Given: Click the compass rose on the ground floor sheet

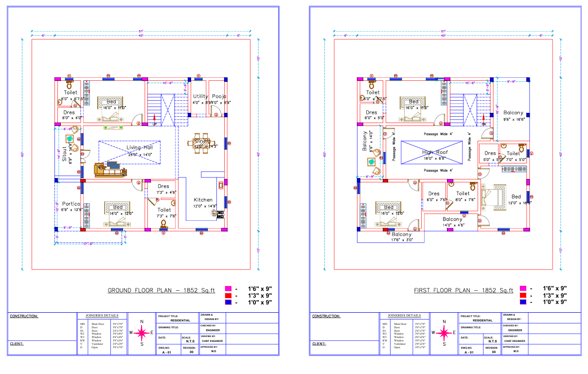Looking at the screenshot, I should [x=142, y=333].
